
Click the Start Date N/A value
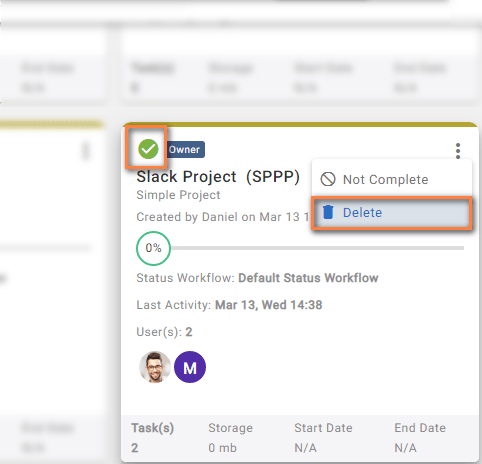305,448
